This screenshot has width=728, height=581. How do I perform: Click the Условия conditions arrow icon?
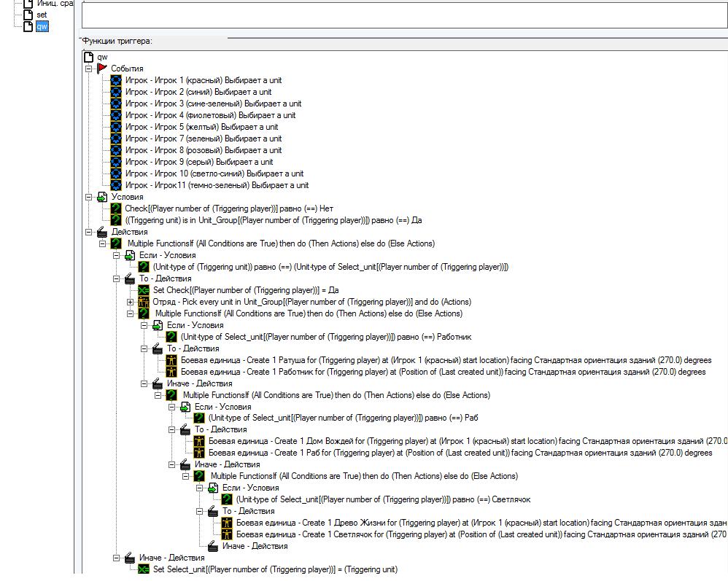tap(102, 197)
